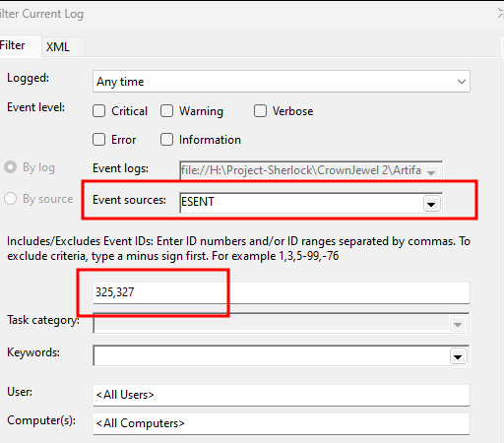Viewport: 504px width, 443px height.
Task: Switch to the XML tab
Action: [58, 47]
